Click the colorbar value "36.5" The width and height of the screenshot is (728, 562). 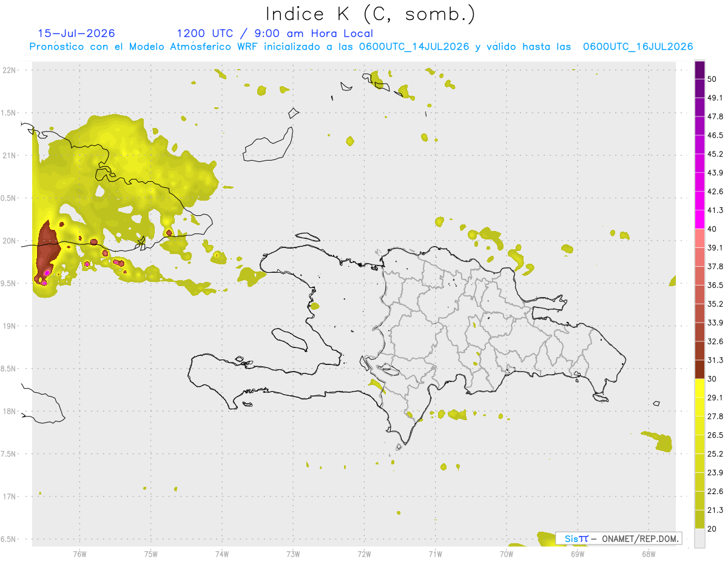[x=715, y=285]
